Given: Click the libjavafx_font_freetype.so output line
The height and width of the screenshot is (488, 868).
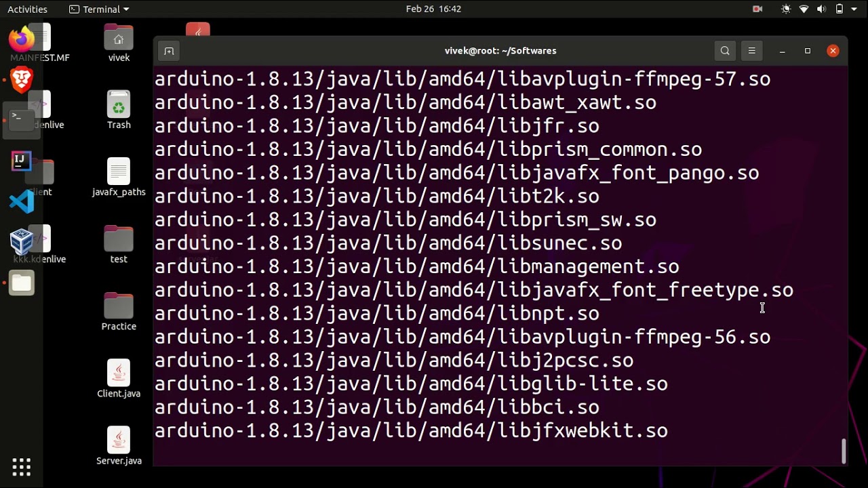Looking at the screenshot, I should click(474, 290).
